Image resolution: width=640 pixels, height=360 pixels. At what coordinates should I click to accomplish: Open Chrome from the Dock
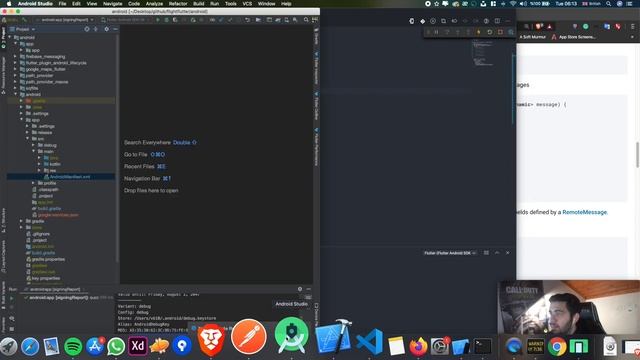point(557,347)
